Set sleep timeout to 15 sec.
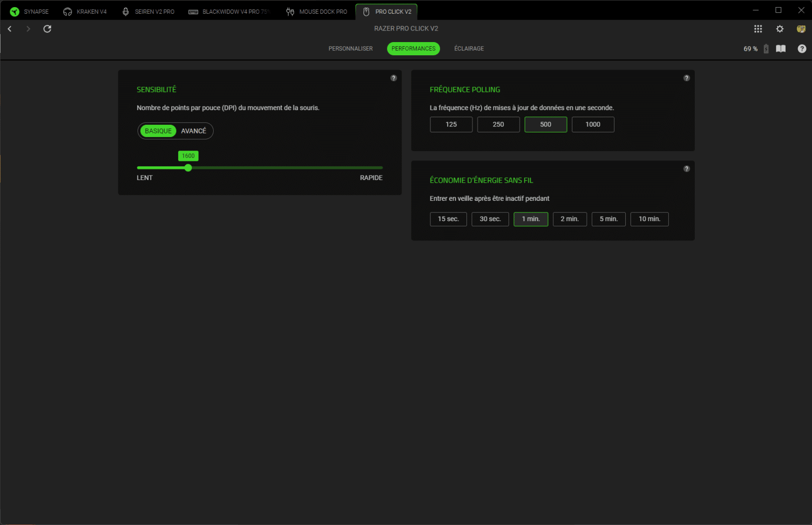Screen dimensions: 812x525 coord(448,219)
